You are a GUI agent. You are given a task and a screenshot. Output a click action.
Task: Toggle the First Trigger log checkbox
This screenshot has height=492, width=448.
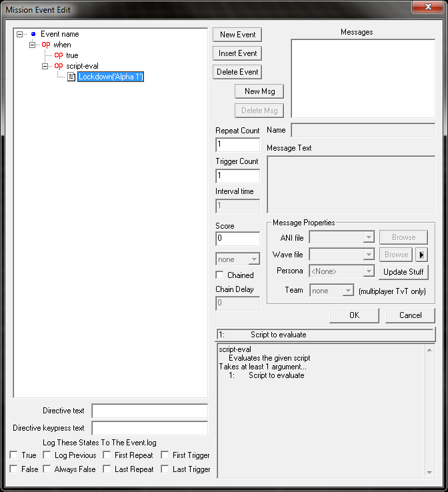tap(165, 455)
